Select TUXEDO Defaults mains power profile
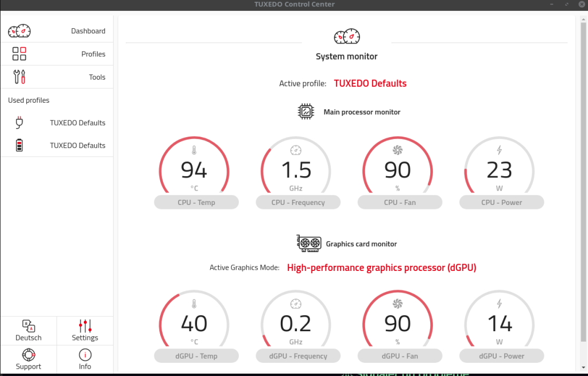 [78, 123]
